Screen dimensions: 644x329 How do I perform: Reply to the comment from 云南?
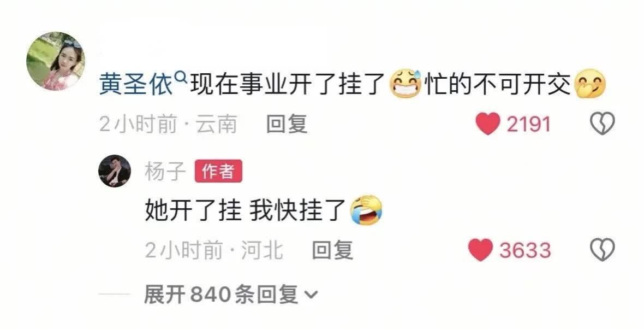click(x=287, y=124)
